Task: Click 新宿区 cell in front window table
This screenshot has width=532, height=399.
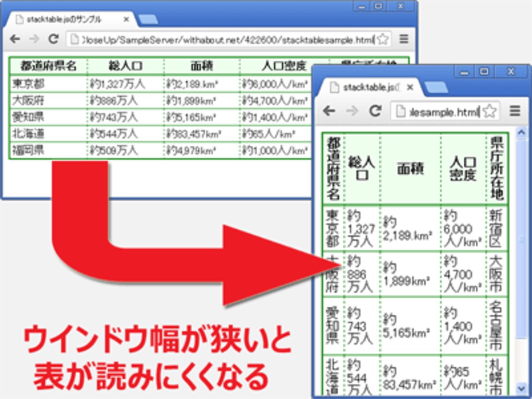Action: click(497, 228)
